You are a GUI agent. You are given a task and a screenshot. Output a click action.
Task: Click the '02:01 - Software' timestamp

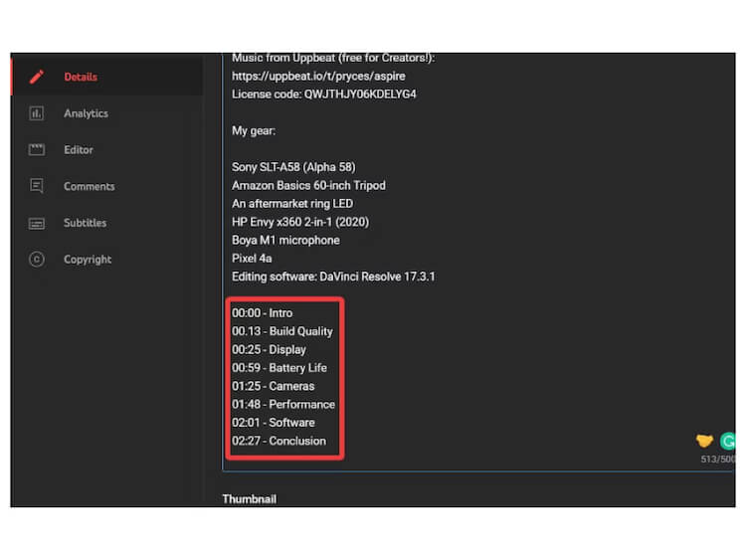(x=274, y=423)
